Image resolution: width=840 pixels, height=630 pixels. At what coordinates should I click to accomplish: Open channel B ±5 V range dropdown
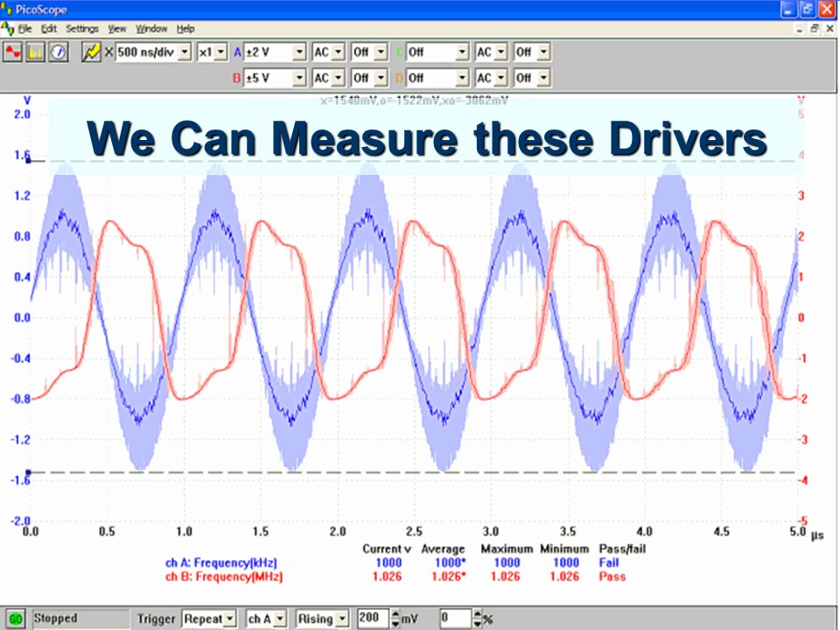[299, 78]
